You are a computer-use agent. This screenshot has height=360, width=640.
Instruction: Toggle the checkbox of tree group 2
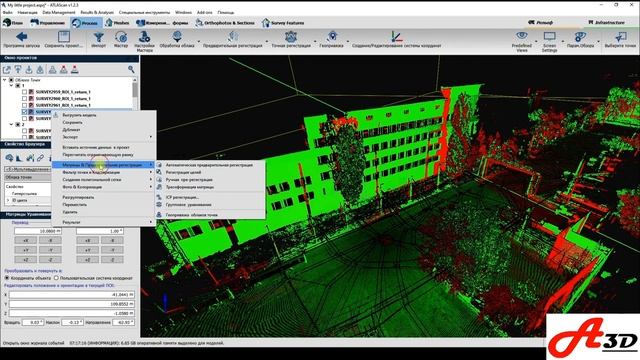18,124
